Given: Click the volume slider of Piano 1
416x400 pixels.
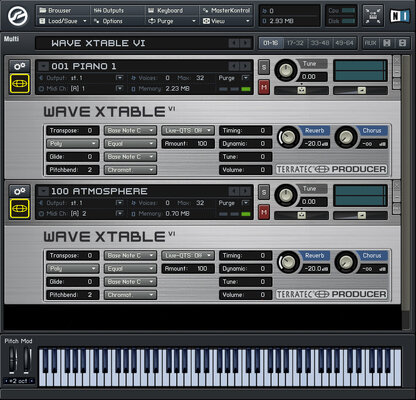Looking at the screenshot, I should click(360, 90).
